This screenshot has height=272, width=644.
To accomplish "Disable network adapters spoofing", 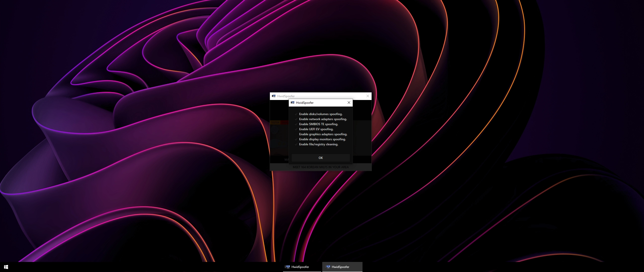I will coord(296,119).
